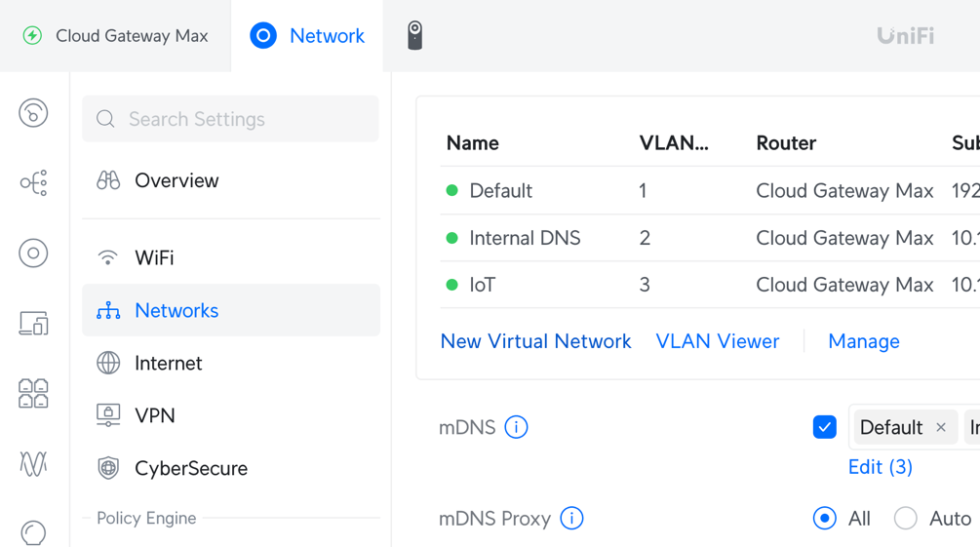Go to CyberSecure settings
This screenshot has width=980, height=547.
click(x=190, y=469)
